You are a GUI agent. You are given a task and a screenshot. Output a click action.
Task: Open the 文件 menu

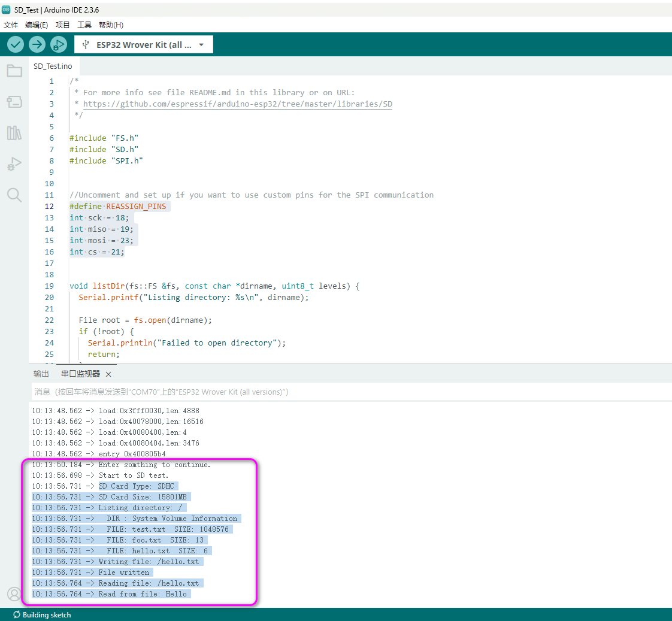click(11, 25)
